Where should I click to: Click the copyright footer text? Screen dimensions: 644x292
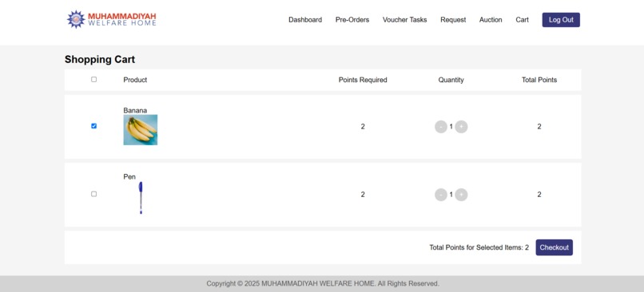323,283
